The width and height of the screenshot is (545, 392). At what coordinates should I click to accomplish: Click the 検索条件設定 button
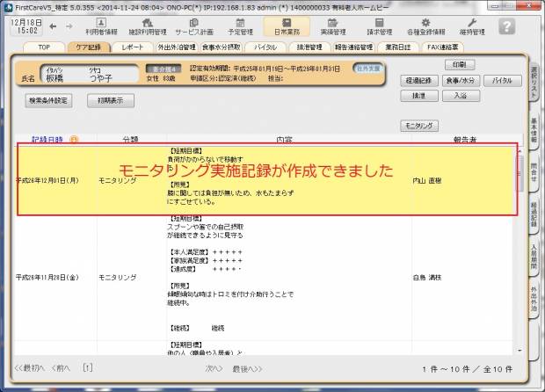coord(48,100)
